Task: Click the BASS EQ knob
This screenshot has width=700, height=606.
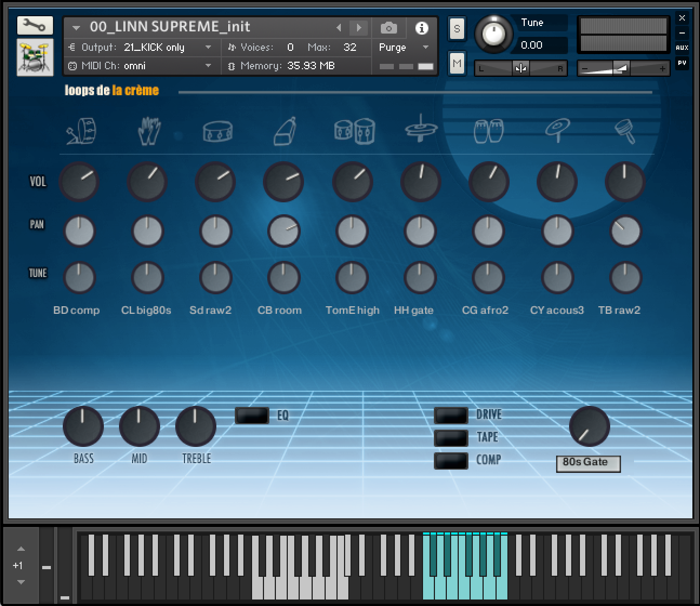Action: point(83,426)
